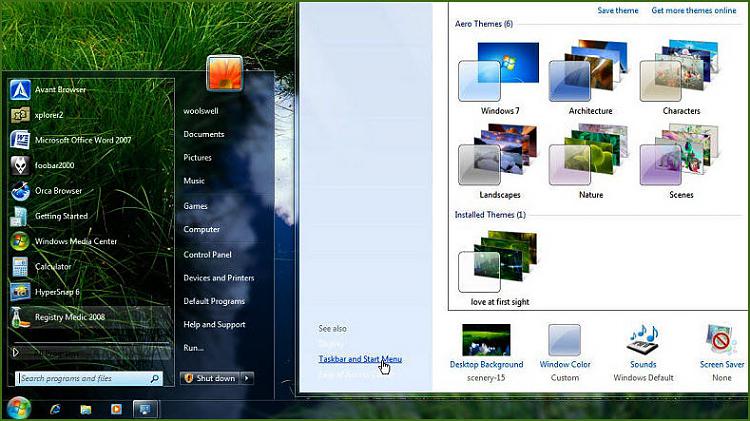Select the Windows 7 theme
Viewport: 750px width, 421px height.
(x=499, y=78)
